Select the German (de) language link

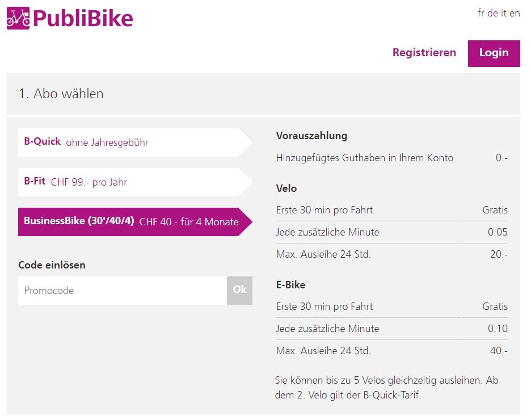[492, 13]
